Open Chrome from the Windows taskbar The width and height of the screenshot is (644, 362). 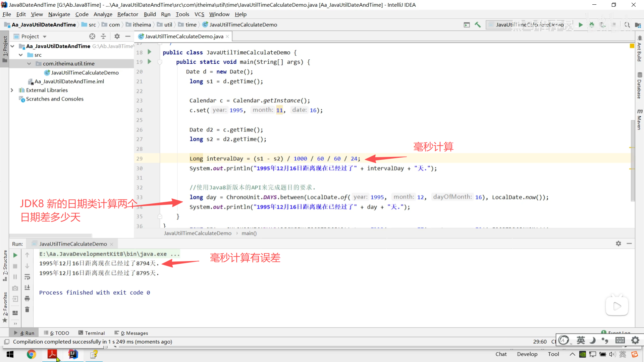coord(31,354)
